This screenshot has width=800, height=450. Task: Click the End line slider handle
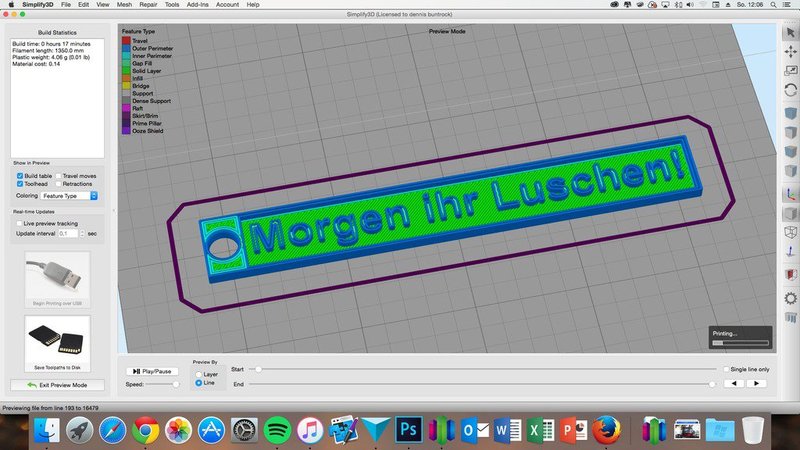point(712,384)
